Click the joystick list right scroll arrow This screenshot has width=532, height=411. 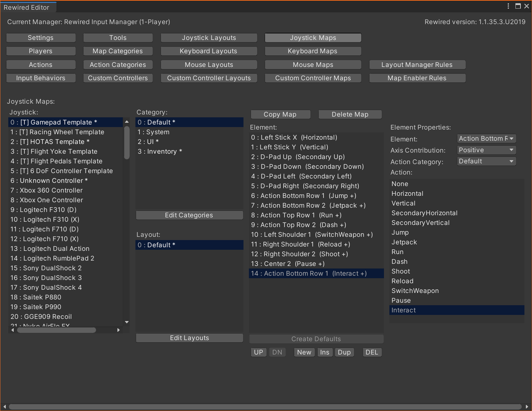point(118,330)
